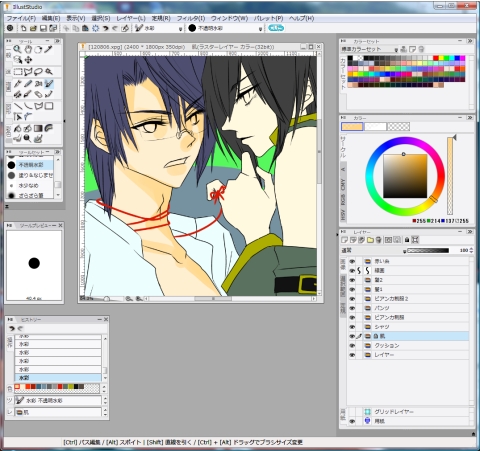This screenshot has width=480, height=451.
Task: Select the pen tool in the tool palette
Action: coord(18,84)
